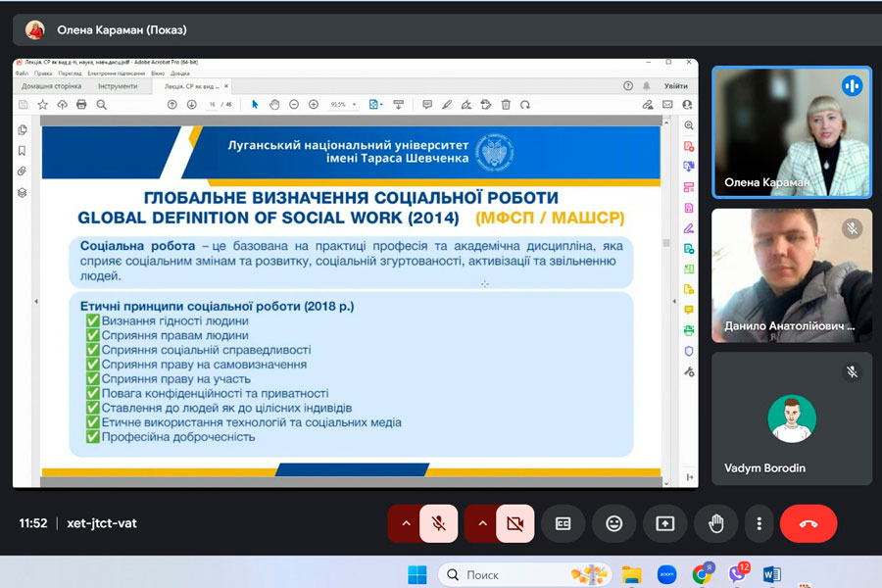Upload the file using the cloud icon
The width and height of the screenshot is (882, 588).
[x=62, y=105]
